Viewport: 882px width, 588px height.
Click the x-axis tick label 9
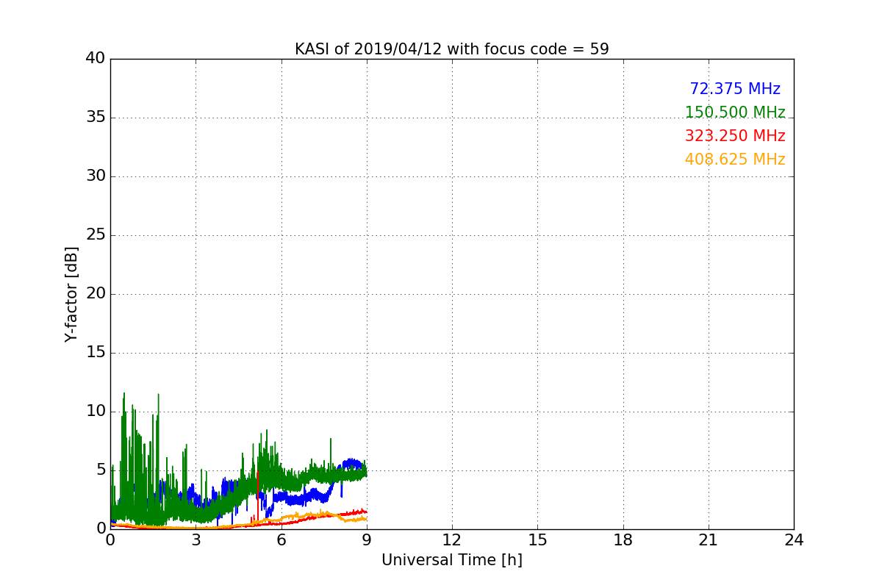[367, 540]
